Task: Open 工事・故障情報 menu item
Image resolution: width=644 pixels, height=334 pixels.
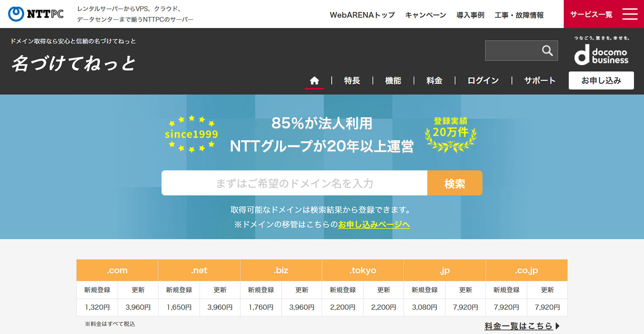Action: 519,15
